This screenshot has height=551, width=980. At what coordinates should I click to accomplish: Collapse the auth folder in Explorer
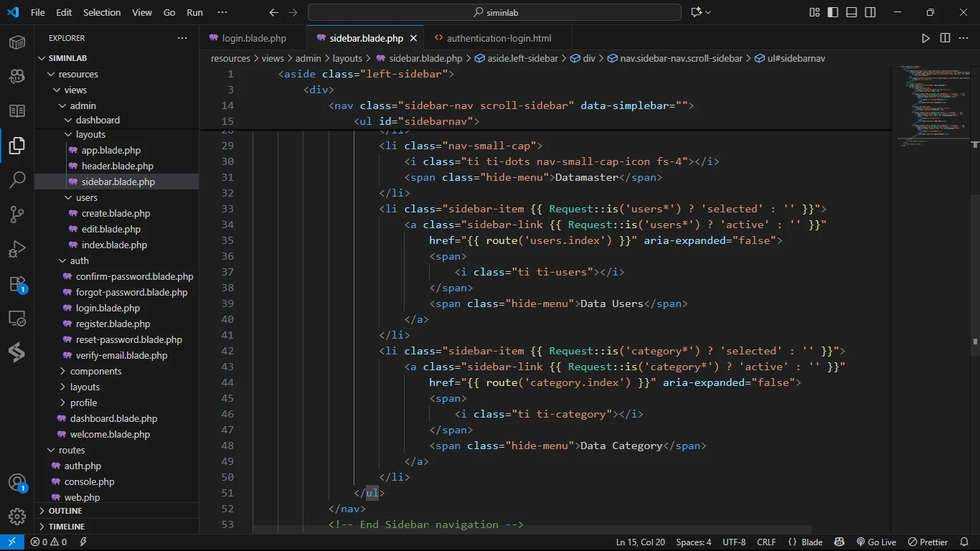[79, 260]
